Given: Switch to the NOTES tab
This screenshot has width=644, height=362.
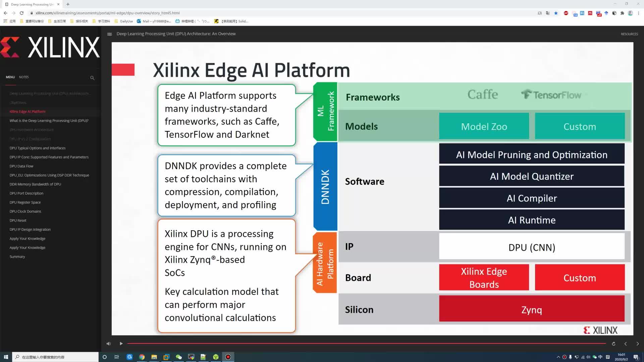Looking at the screenshot, I should pyautogui.click(x=24, y=77).
